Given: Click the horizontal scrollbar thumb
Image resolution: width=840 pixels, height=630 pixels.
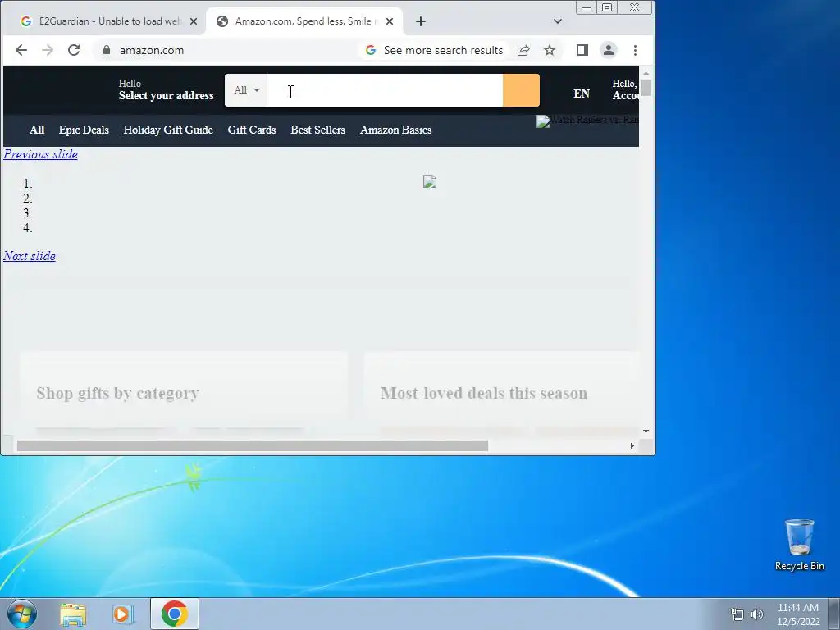Looking at the screenshot, I should 253,445.
